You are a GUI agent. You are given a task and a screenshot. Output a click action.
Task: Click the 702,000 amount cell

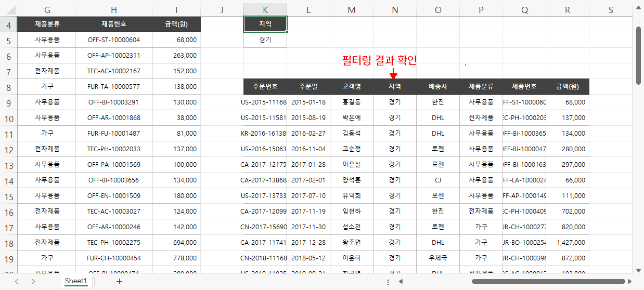pos(568,211)
